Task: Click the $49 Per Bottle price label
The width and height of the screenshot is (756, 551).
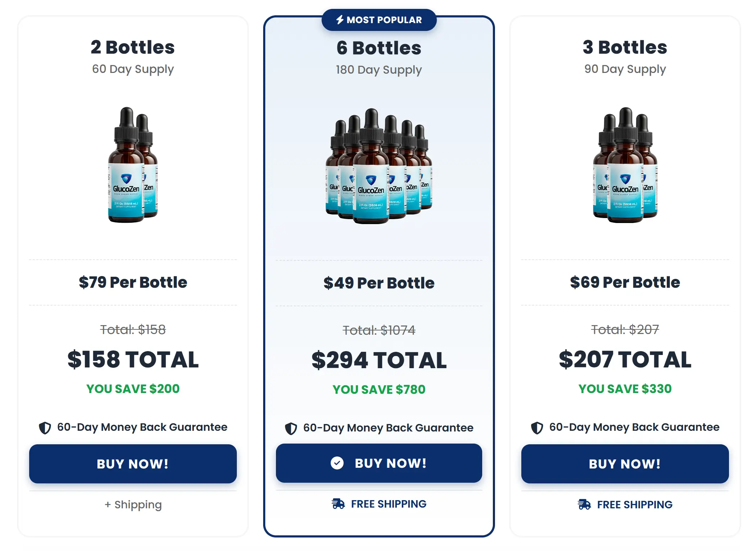Action: (x=378, y=282)
